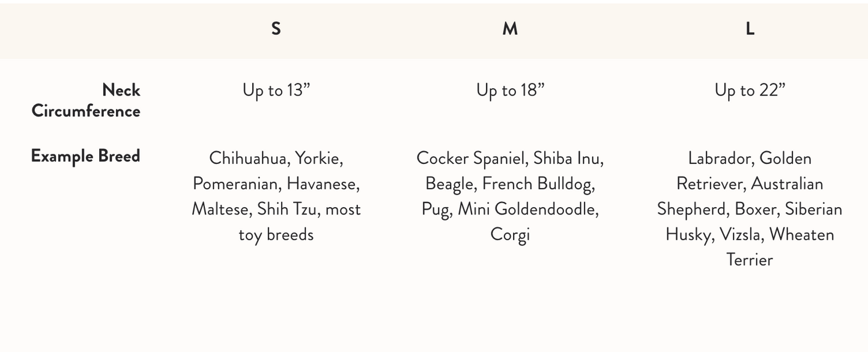This screenshot has height=352, width=868.
Task: Click the word Chihuahua in small breeds
Action: tap(247, 159)
